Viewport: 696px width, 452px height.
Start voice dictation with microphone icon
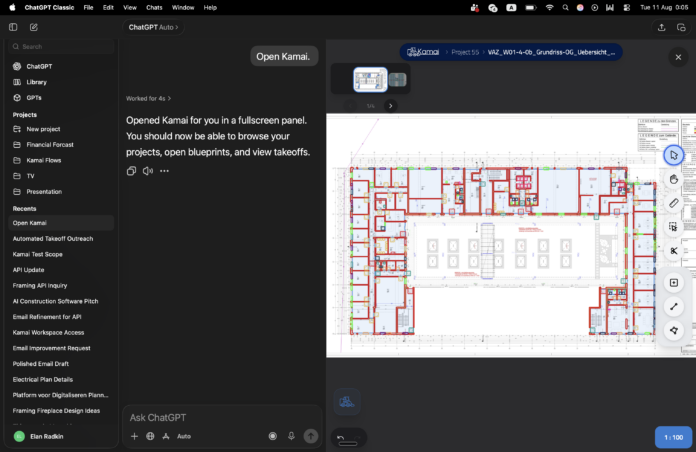point(291,436)
